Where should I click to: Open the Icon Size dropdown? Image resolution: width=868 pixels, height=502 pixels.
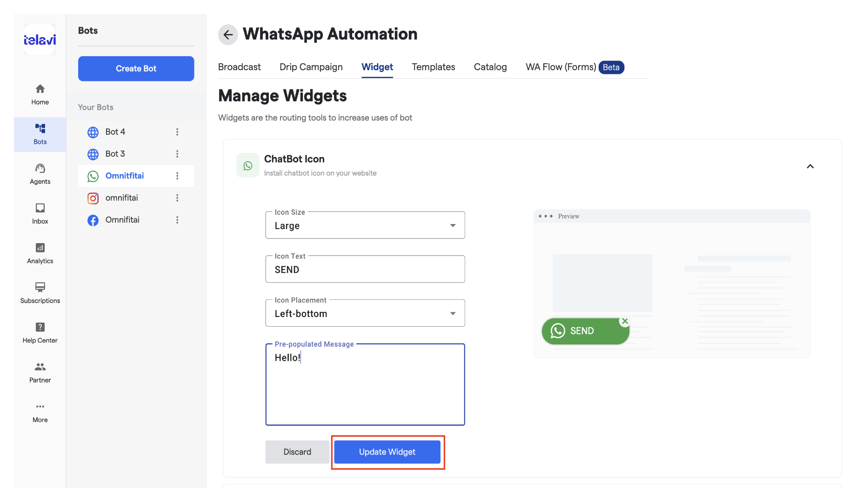pos(365,225)
